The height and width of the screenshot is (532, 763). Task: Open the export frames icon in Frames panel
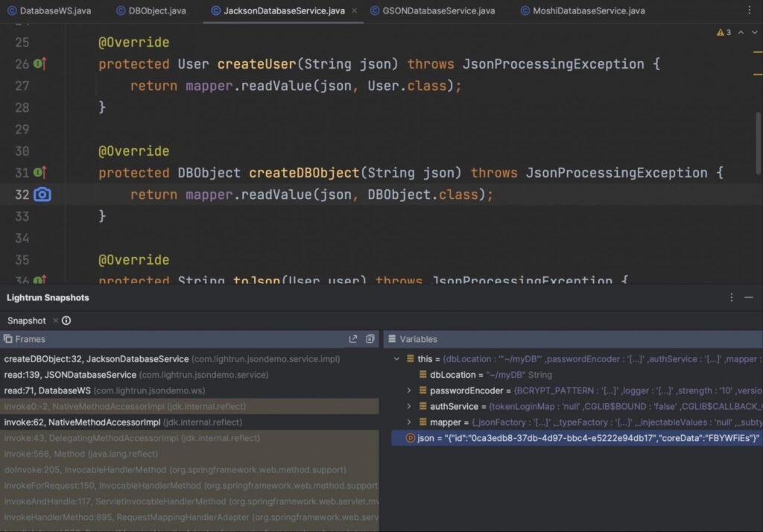[354, 338]
